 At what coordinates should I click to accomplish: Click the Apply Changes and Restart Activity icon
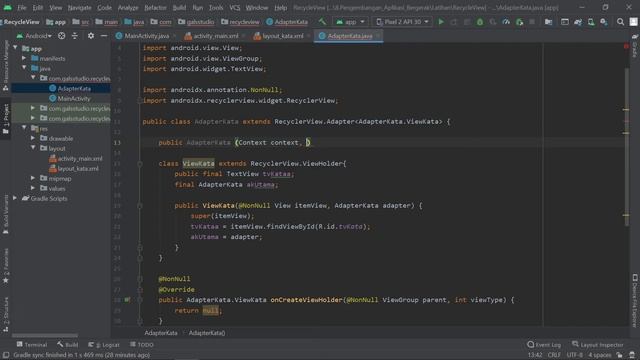click(x=454, y=22)
